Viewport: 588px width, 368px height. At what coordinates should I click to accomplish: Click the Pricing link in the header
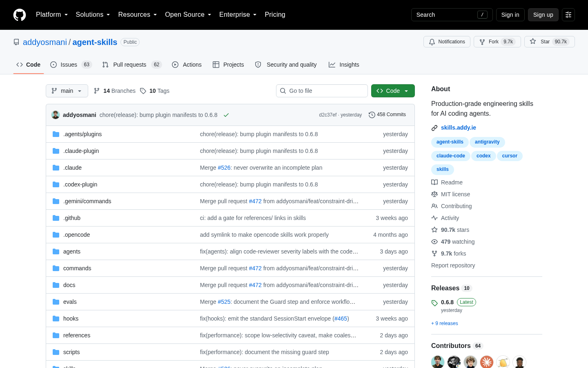pyautogui.click(x=275, y=15)
